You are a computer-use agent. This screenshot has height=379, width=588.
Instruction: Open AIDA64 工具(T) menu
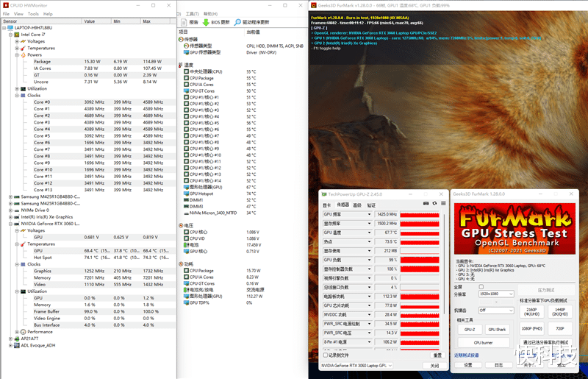point(193,14)
